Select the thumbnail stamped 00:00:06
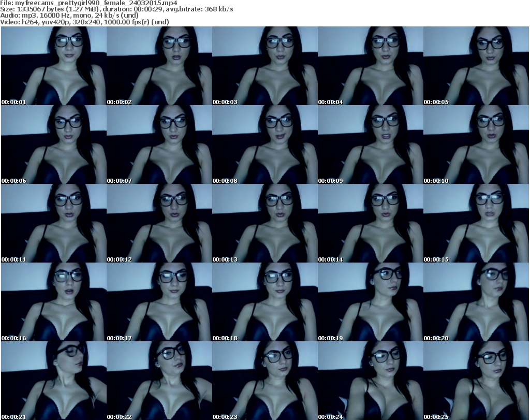The image size is (530, 420). 54,144
